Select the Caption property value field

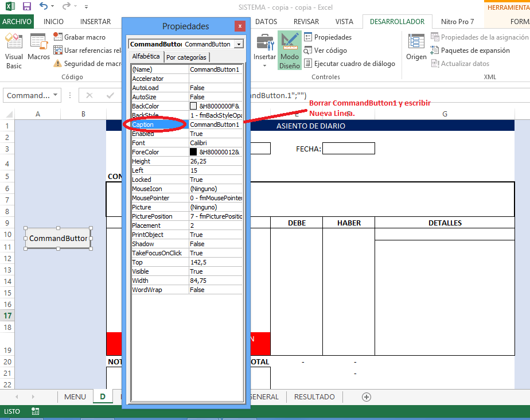(x=215, y=125)
